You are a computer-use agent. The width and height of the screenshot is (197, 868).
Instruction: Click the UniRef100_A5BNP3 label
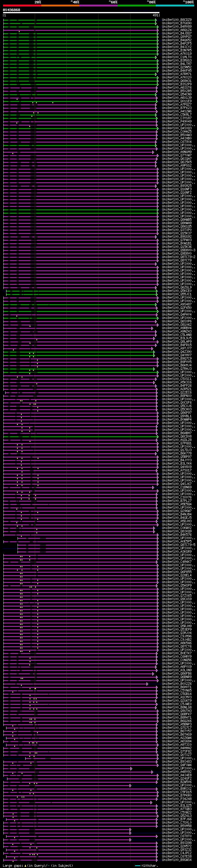pyautogui.click(x=177, y=724)
